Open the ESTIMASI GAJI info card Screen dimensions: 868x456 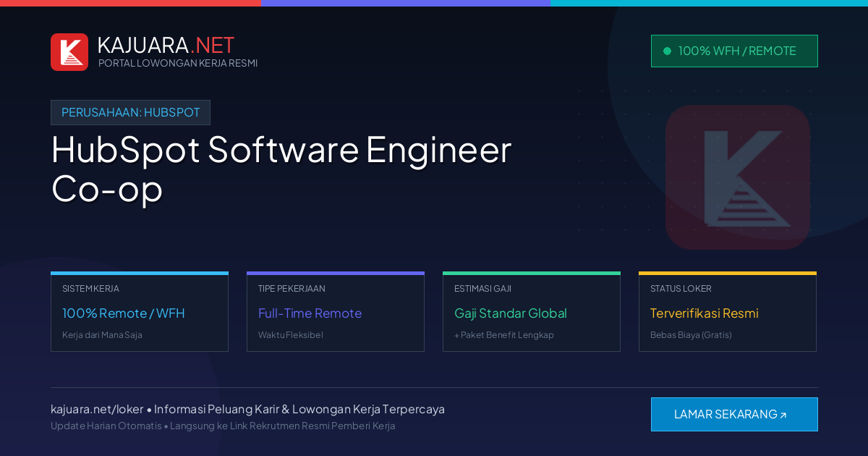click(532, 312)
